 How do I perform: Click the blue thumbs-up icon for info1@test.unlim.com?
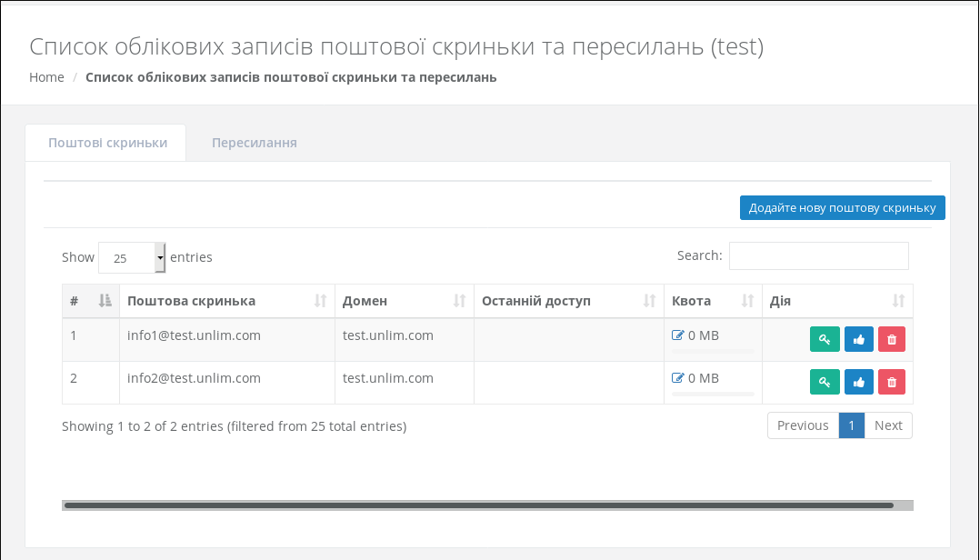pyautogui.click(x=859, y=340)
